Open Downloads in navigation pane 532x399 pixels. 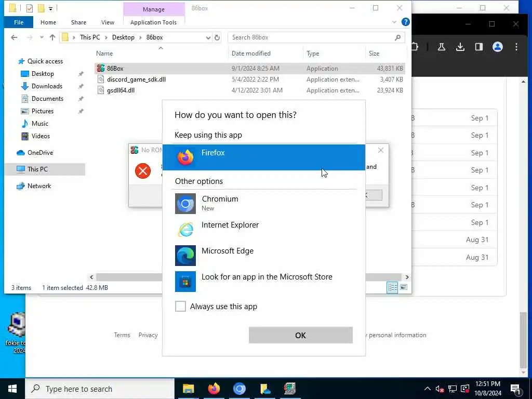(47, 86)
